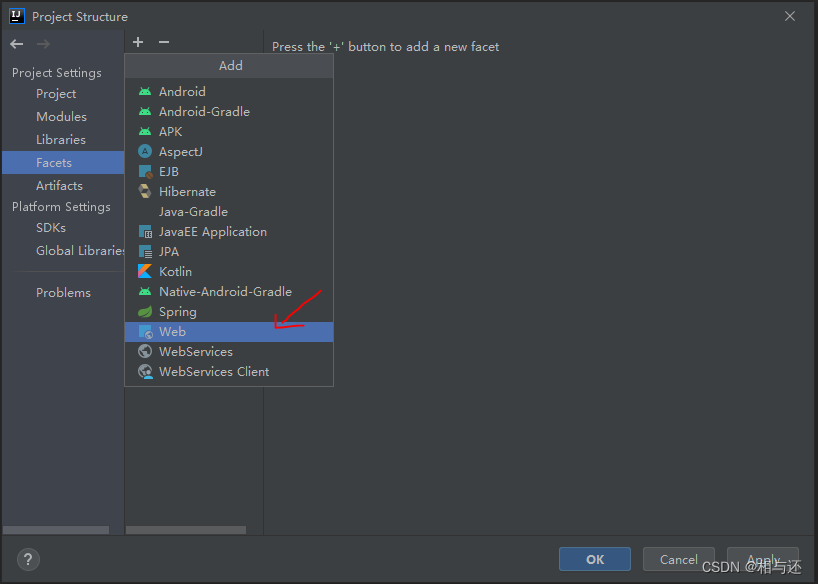Choose Android-Gradle from the Add menu
The image size is (818, 584).
point(229,112)
